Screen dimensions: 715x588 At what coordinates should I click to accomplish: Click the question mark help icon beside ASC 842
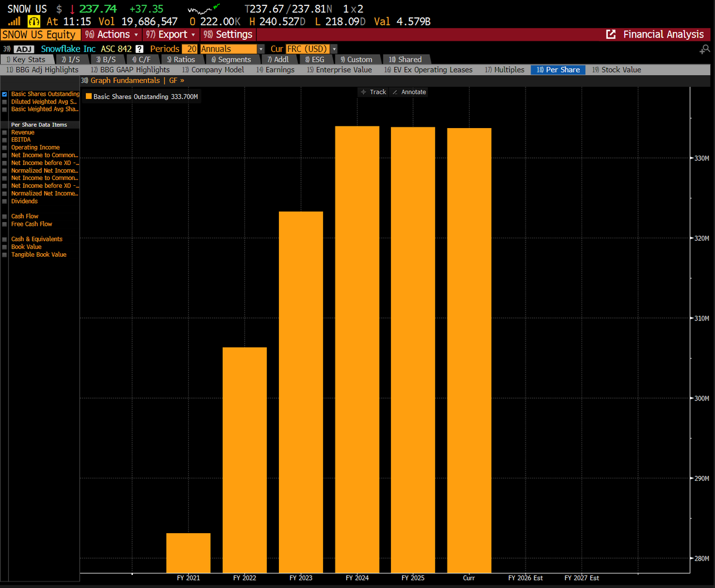pos(139,48)
